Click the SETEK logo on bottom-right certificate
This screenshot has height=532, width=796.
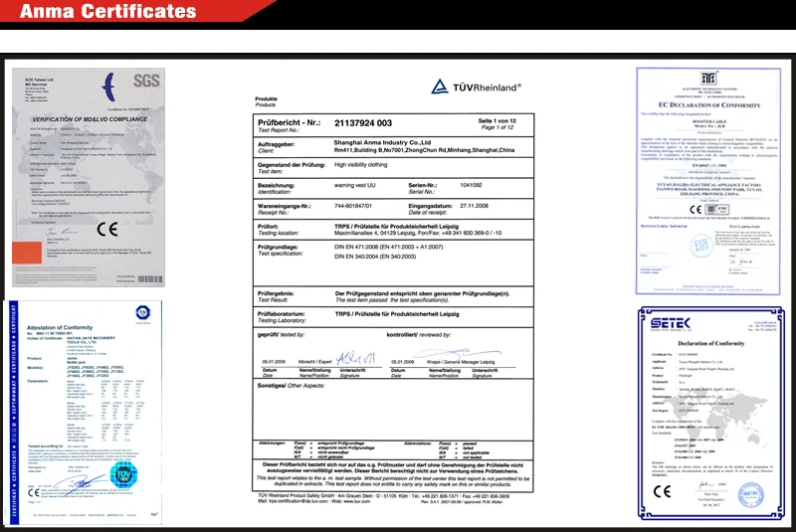point(664,323)
